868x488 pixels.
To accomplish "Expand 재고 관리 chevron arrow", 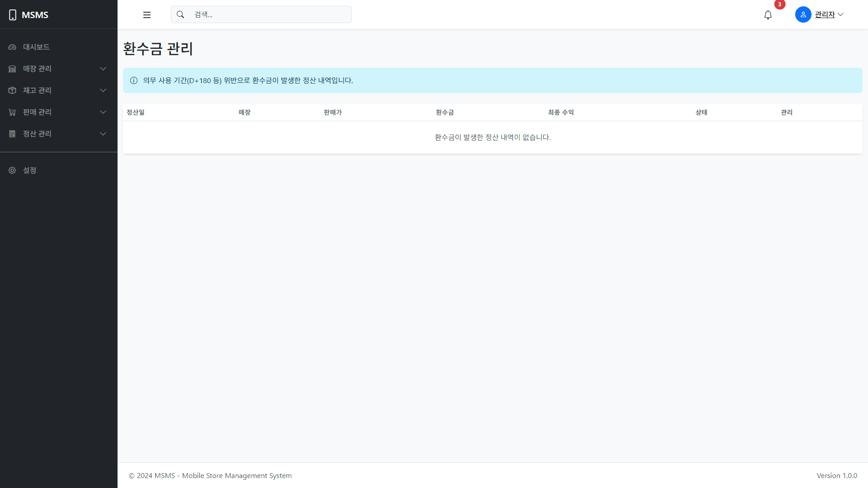I will click(x=103, y=90).
